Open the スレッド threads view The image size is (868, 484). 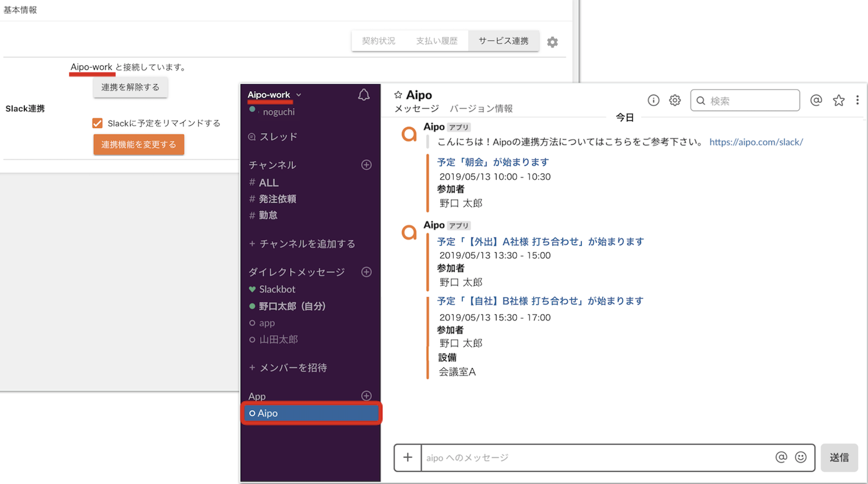[x=273, y=137]
